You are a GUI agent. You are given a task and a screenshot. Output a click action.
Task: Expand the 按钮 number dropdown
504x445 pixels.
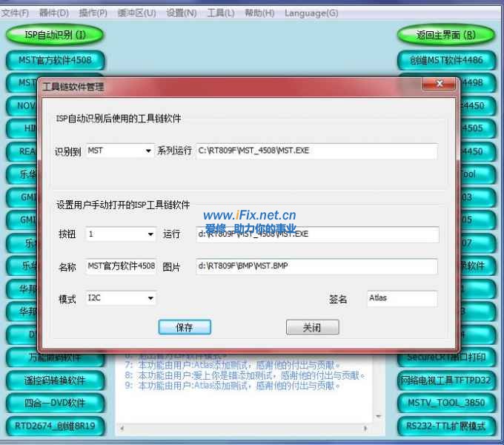[x=150, y=234]
